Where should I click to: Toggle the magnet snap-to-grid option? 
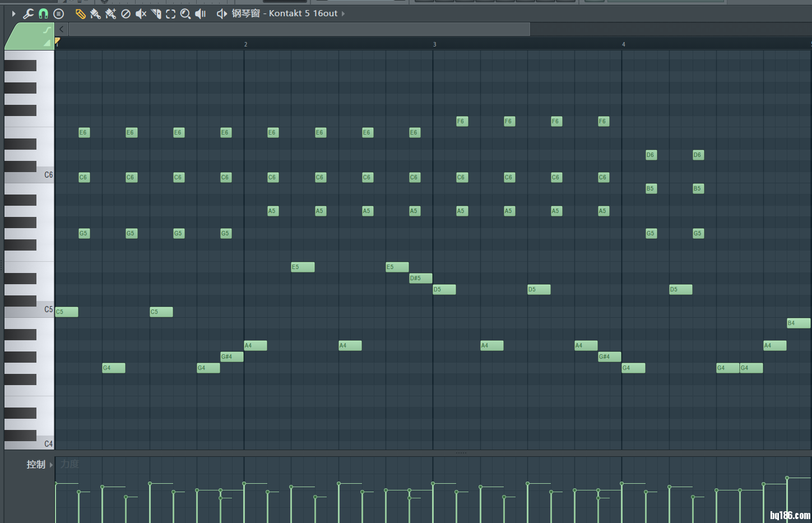(43, 13)
